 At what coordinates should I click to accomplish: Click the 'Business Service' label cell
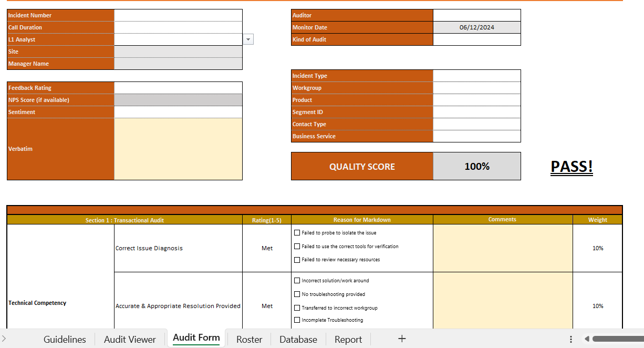click(x=362, y=136)
